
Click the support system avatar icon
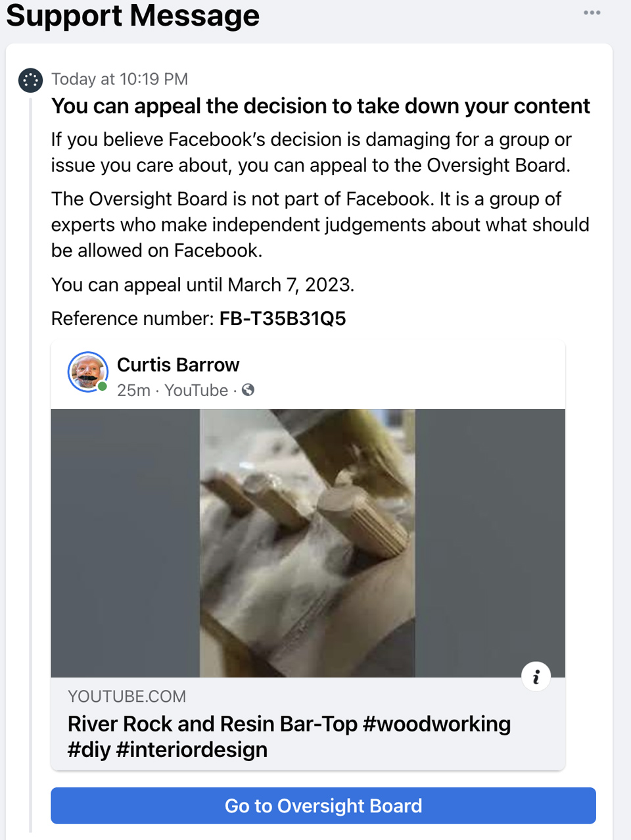[x=30, y=80]
